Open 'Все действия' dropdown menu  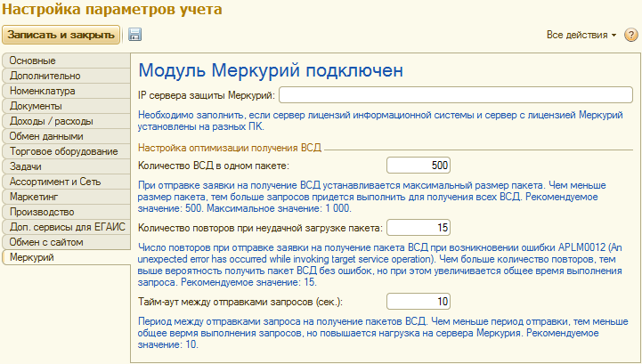click(581, 35)
